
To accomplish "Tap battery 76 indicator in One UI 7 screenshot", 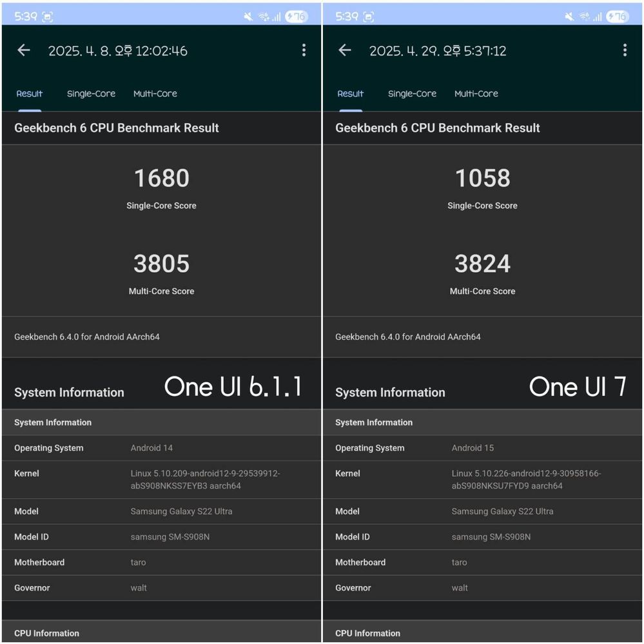I will click(x=618, y=16).
